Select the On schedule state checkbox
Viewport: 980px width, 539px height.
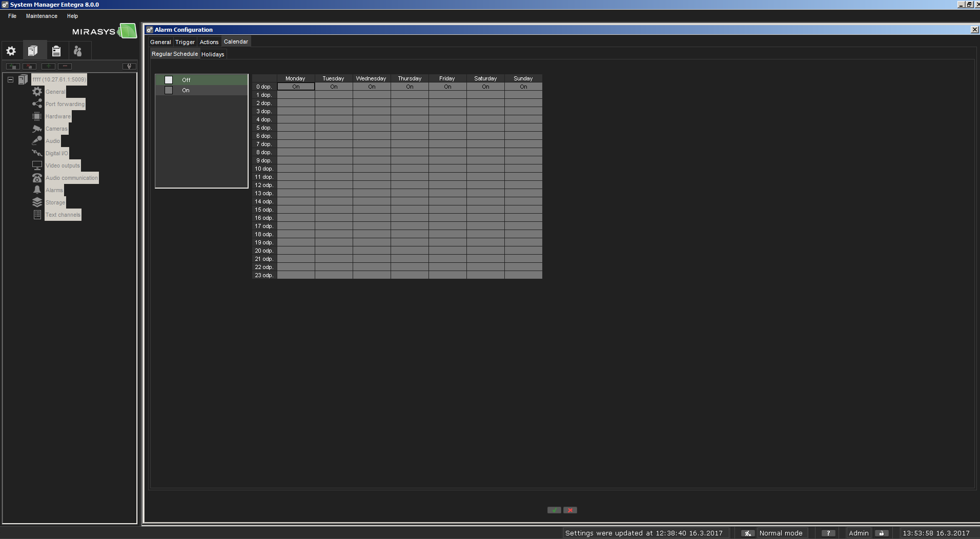(169, 90)
